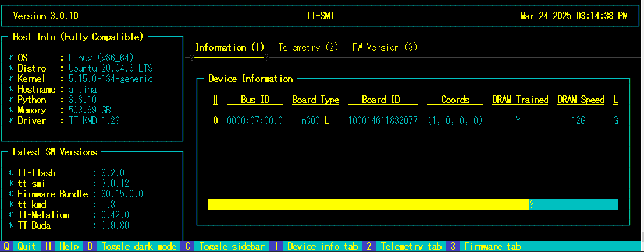The image size is (644, 252).
Task: Click Python version 3.8.10
Action: [x=83, y=100]
